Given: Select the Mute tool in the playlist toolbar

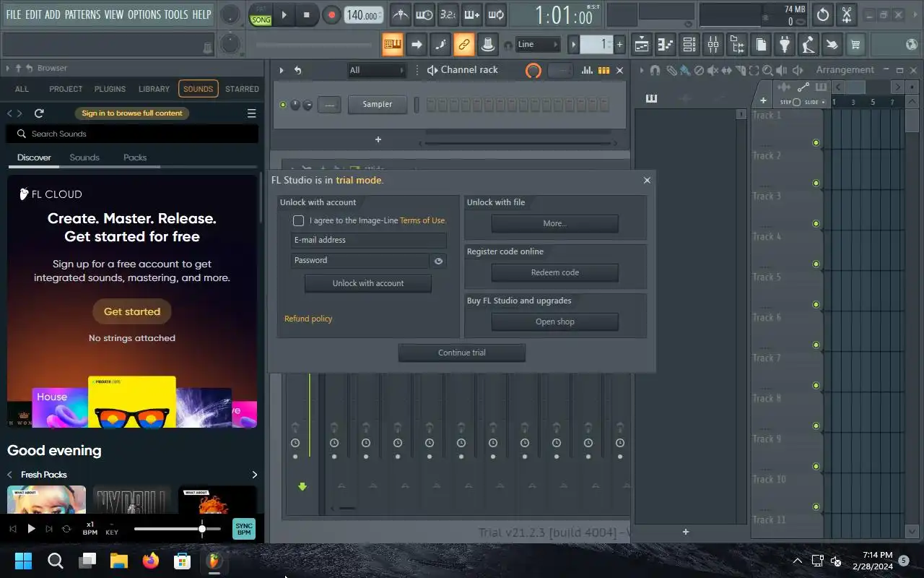Looking at the screenshot, I should pos(712,70).
